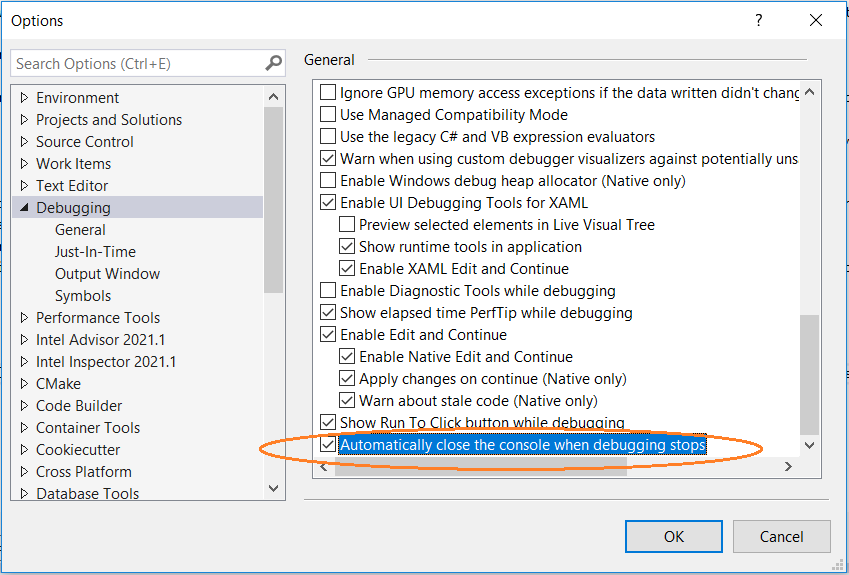Uncheck Warn when using custom debugger visualizers

pos(328,159)
